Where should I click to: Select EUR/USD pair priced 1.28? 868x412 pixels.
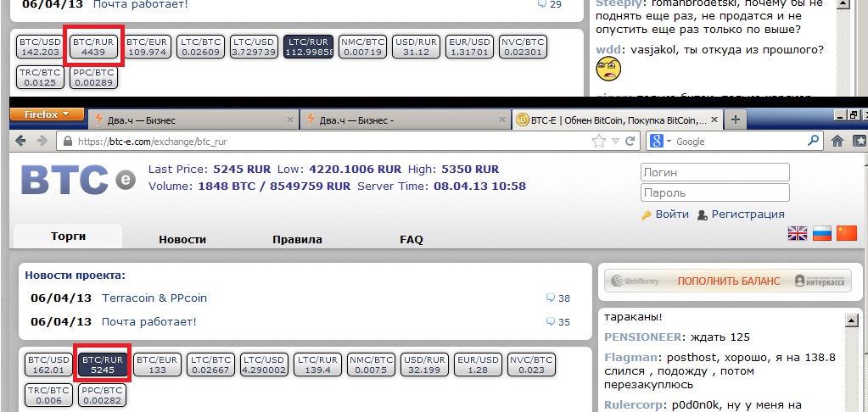[x=479, y=365]
